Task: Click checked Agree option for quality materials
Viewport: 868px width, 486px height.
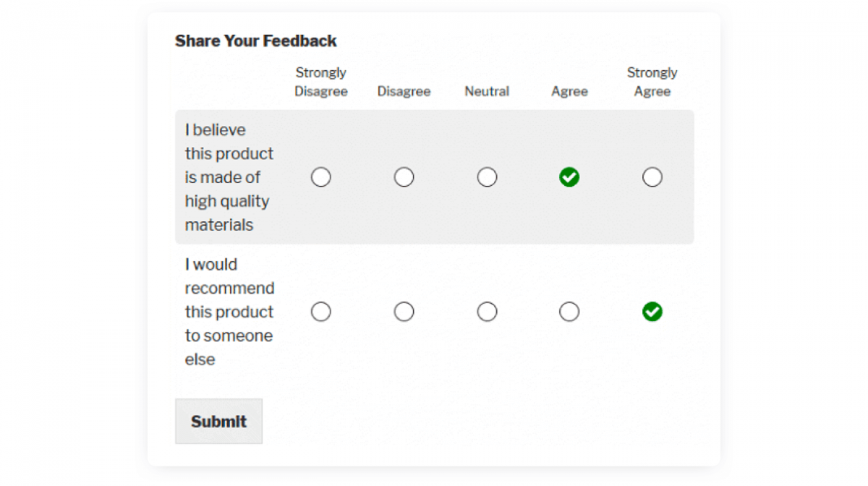Action: pos(569,177)
